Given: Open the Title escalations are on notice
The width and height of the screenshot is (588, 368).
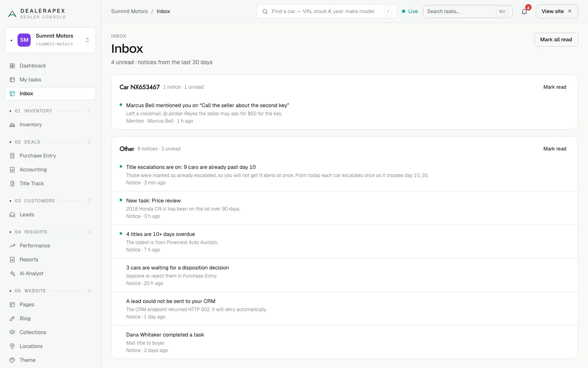Looking at the screenshot, I should 345,175.
